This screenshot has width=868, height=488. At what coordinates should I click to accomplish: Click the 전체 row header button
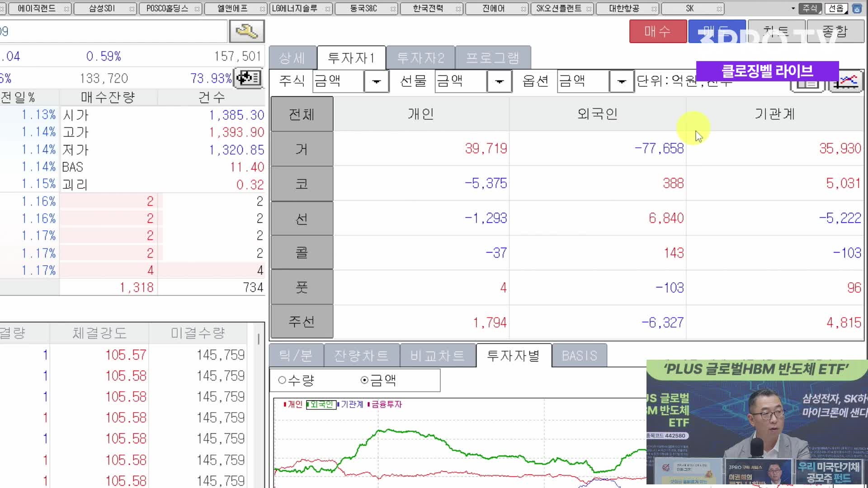pyautogui.click(x=302, y=114)
